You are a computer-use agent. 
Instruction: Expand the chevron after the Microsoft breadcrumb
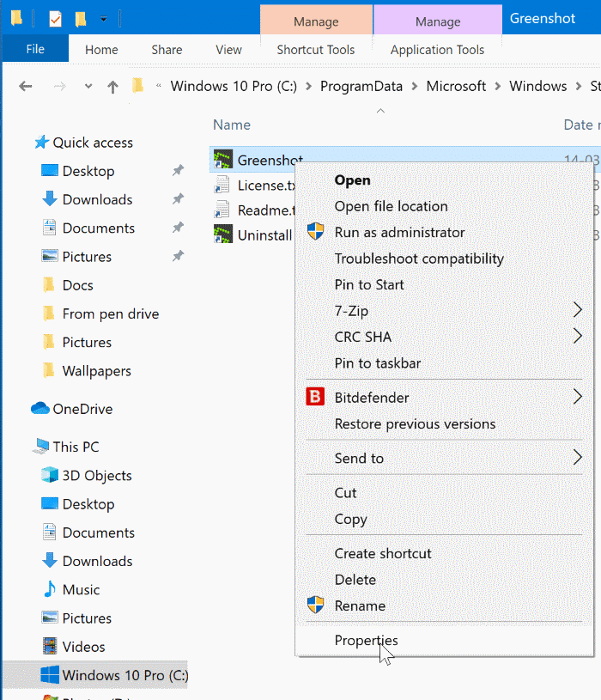point(498,86)
